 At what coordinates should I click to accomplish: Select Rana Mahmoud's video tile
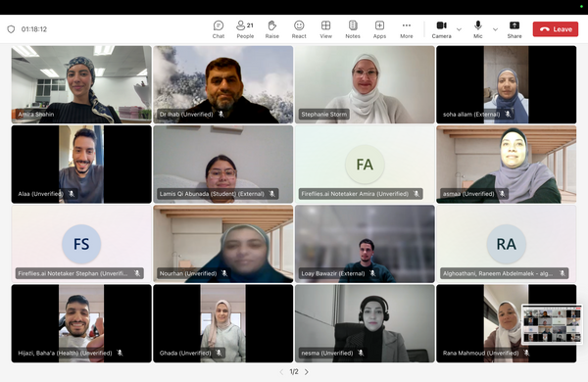coord(507,323)
